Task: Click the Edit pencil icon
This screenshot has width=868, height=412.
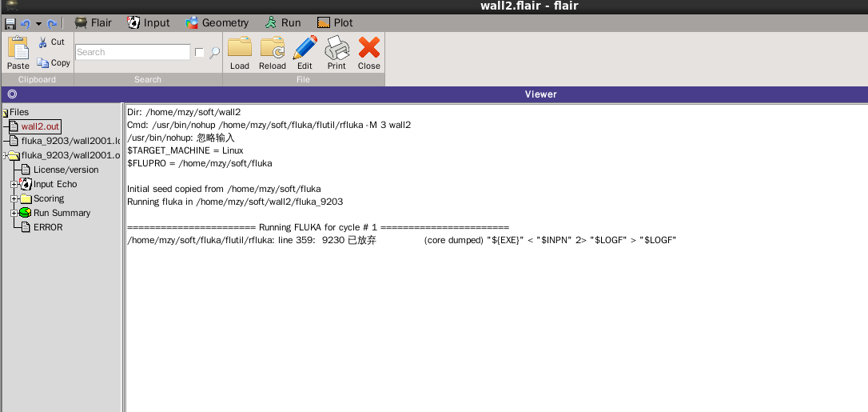Action: (x=305, y=53)
